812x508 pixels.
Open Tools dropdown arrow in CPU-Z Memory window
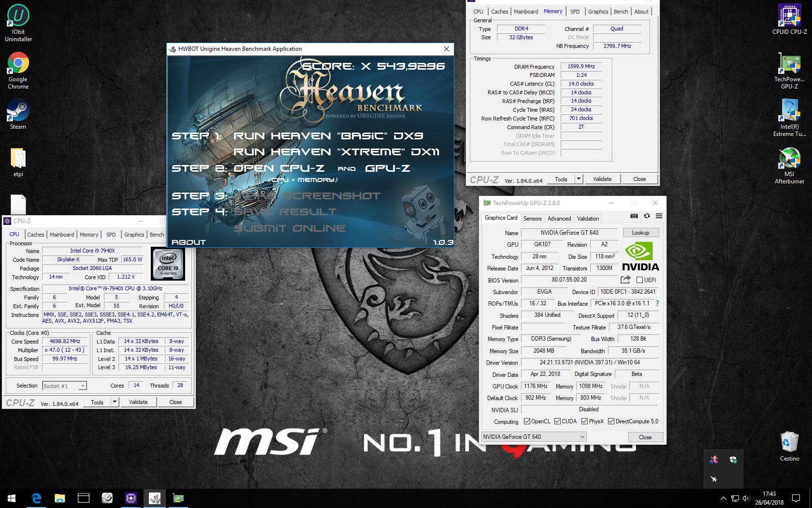coord(579,179)
